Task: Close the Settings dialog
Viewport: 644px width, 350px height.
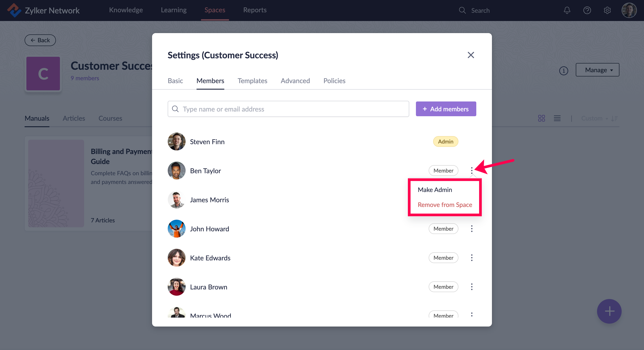Action: (470, 55)
